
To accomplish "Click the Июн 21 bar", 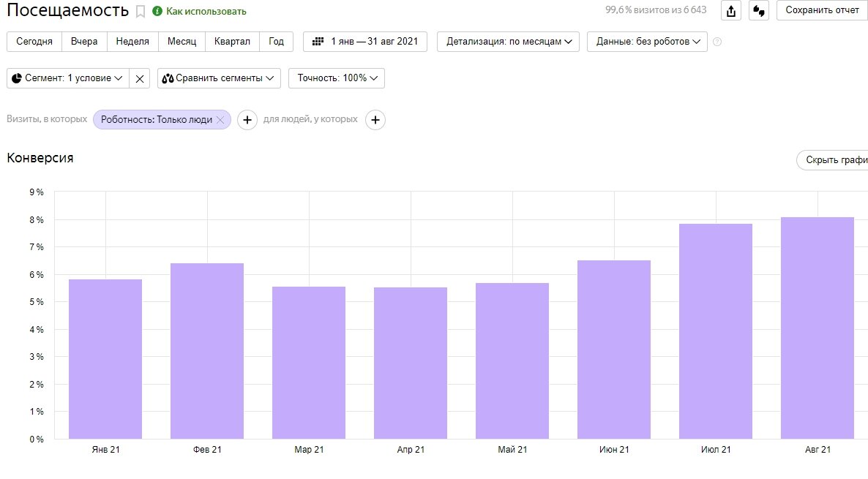I will pos(614,350).
